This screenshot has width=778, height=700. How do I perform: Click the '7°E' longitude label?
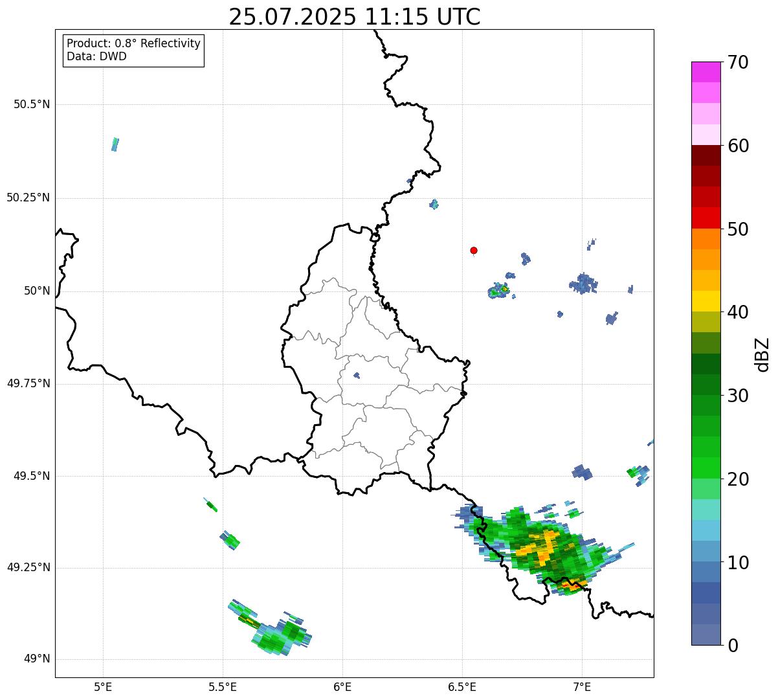(x=582, y=687)
